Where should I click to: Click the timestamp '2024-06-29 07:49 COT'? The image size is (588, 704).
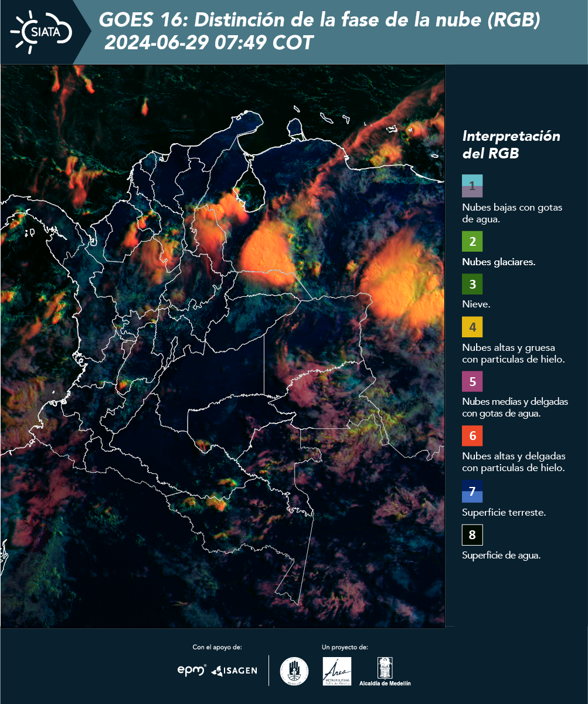click(209, 43)
